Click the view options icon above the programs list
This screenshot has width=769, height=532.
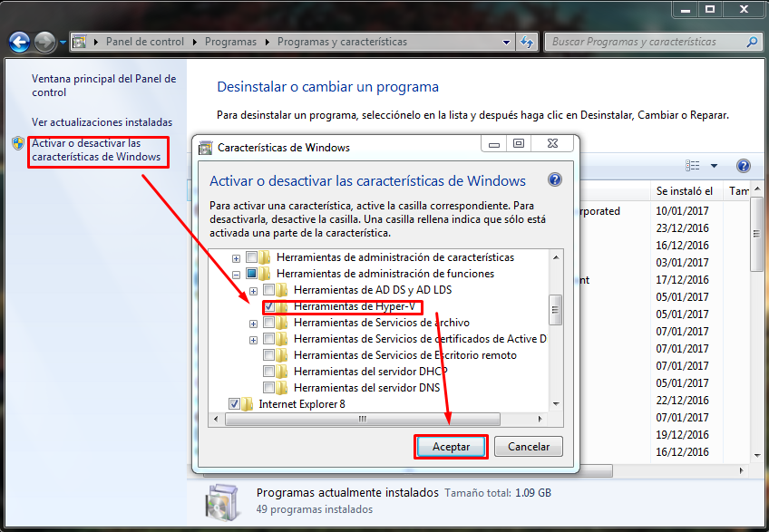693,166
